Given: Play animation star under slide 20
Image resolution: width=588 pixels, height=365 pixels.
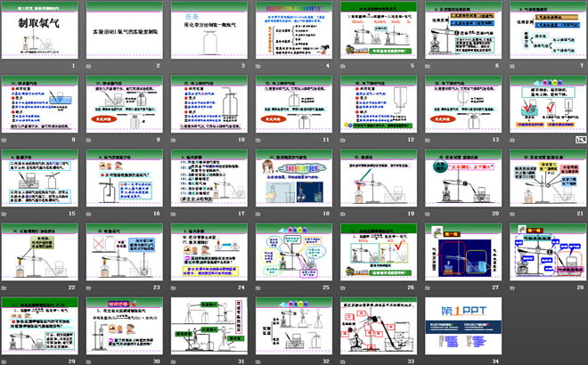Looking at the screenshot, I should click(428, 214).
